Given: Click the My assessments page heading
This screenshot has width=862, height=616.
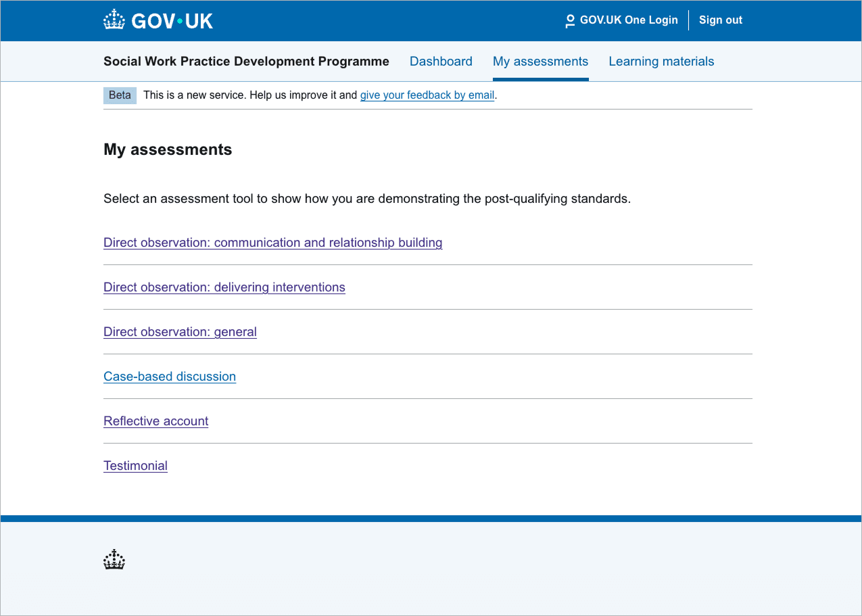Looking at the screenshot, I should [168, 149].
